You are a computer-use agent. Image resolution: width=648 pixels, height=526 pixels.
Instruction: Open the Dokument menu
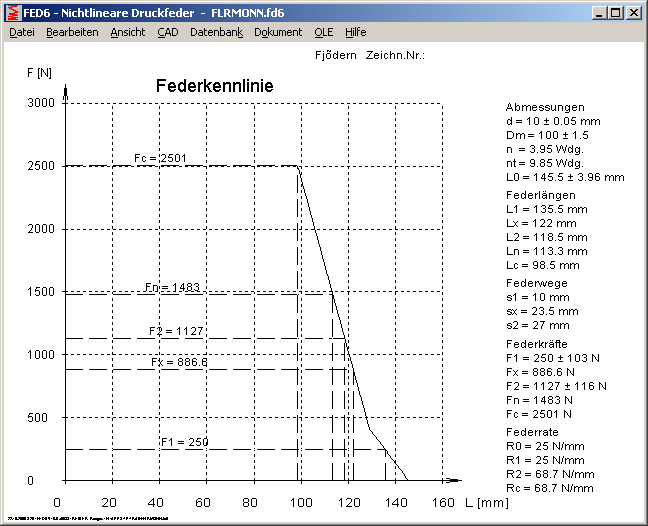coord(278,32)
